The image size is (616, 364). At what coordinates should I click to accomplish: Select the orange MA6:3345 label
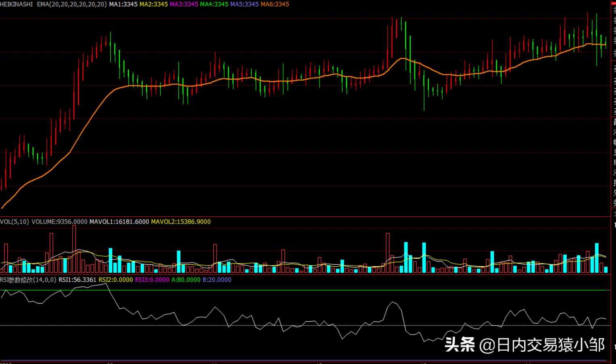(x=275, y=4)
